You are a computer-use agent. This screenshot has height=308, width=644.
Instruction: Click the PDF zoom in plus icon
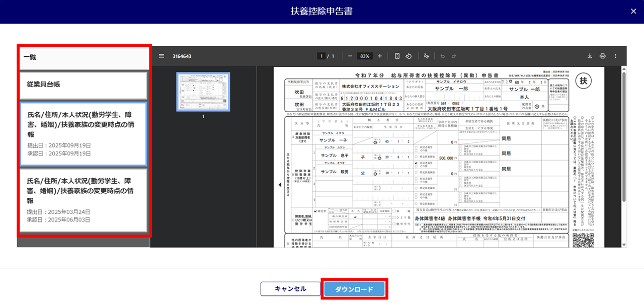click(380, 56)
